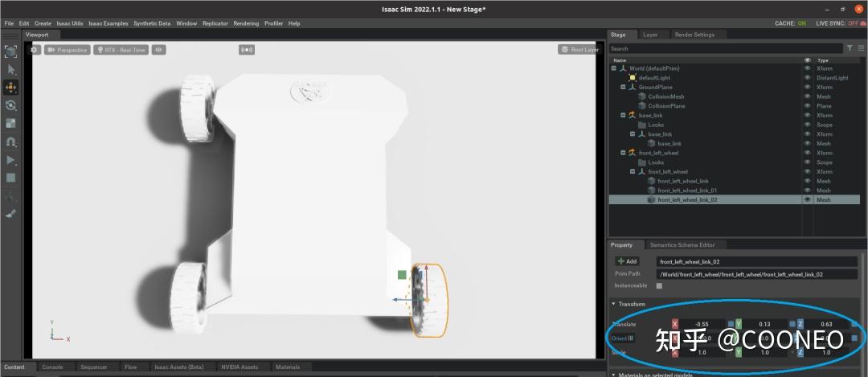This screenshot has width=868, height=377.
Task: Collapse the World (defaultPrim) tree node
Action: (x=613, y=68)
